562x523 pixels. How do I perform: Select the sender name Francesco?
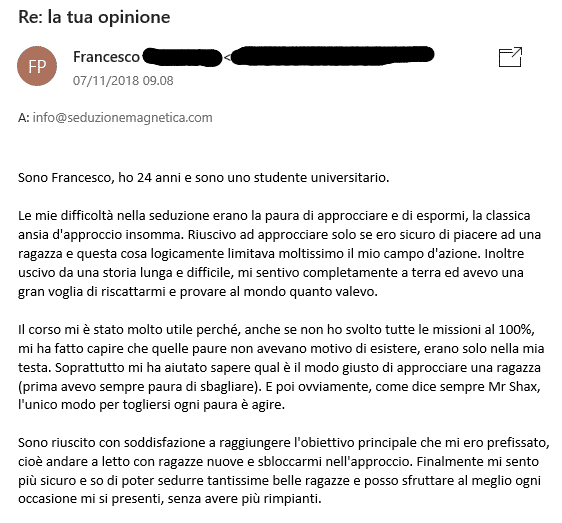point(106,57)
